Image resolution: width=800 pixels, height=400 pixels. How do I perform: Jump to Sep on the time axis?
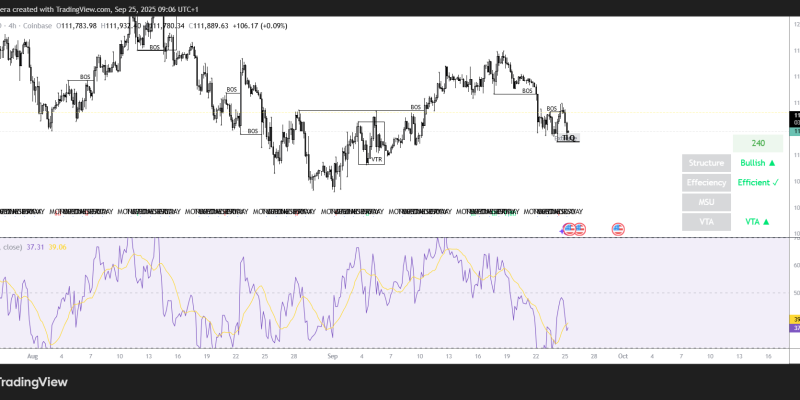334,355
